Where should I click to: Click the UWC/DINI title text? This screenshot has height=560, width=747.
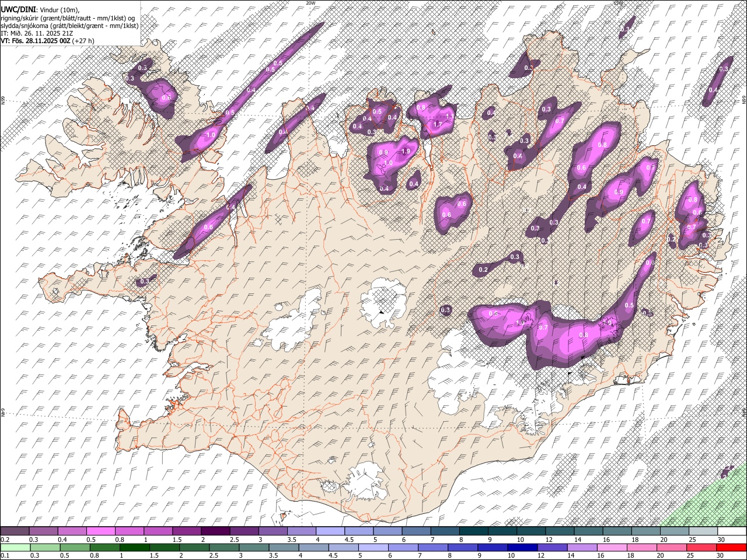pos(18,10)
